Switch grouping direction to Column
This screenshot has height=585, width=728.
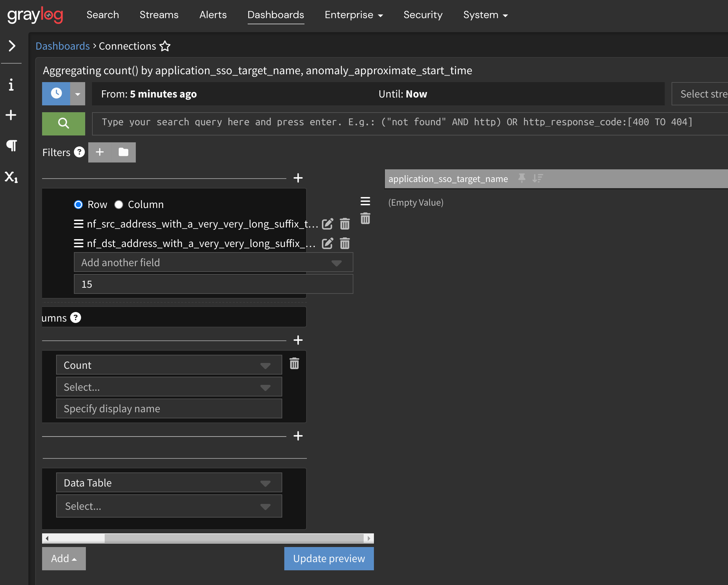tap(118, 204)
